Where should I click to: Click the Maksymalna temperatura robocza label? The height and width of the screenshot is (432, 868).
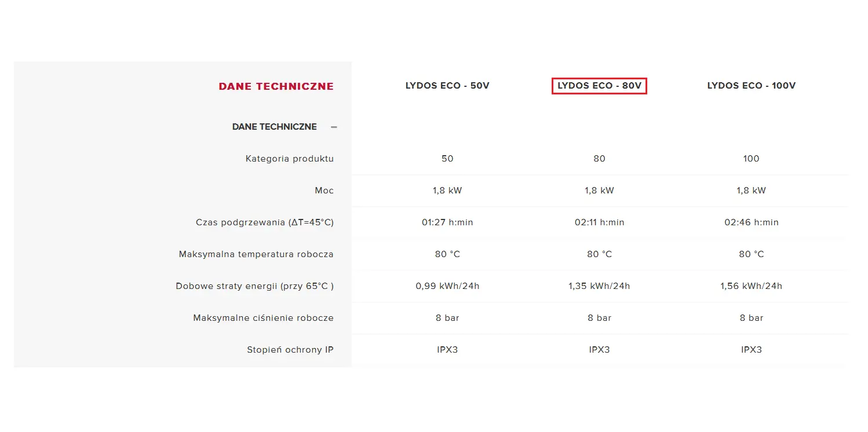[x=256, y=254]
